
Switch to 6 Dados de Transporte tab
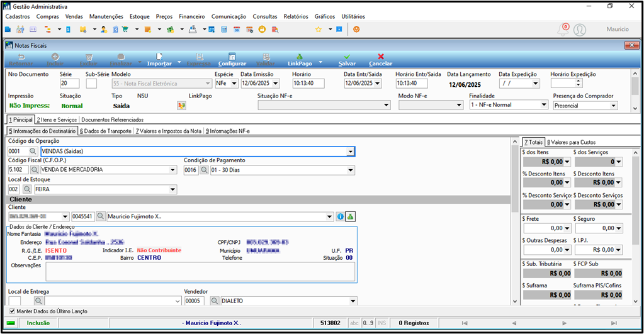click(106, 131)
